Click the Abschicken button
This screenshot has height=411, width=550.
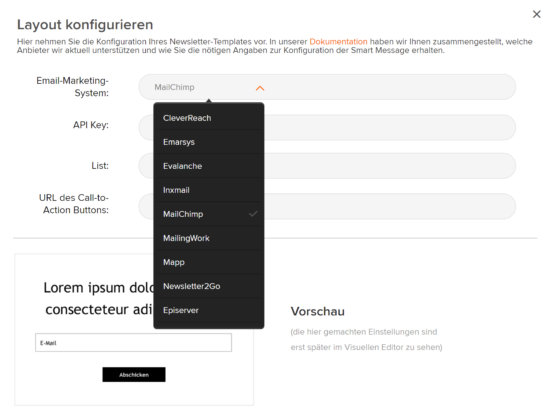point(134,375)
